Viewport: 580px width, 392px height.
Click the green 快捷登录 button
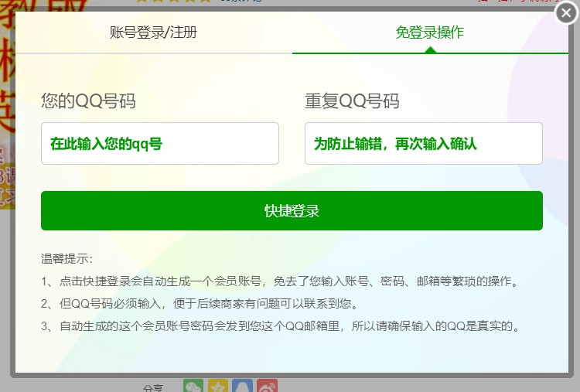292,211
